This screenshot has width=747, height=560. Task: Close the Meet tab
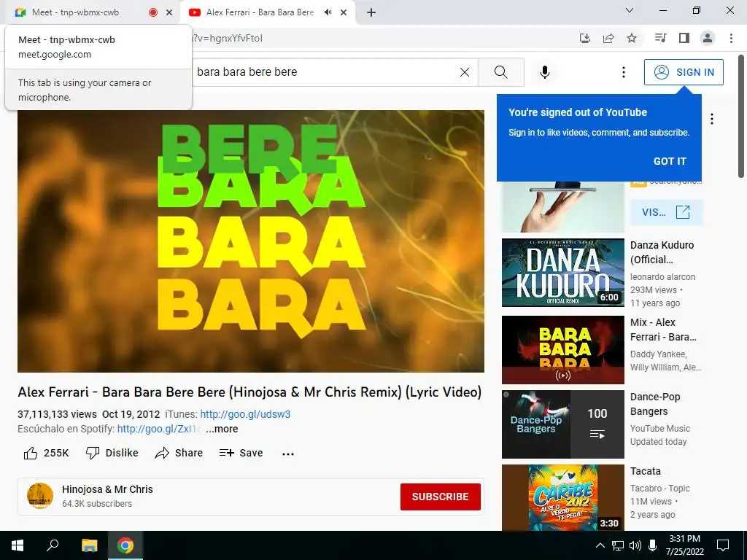coord(169,12)
